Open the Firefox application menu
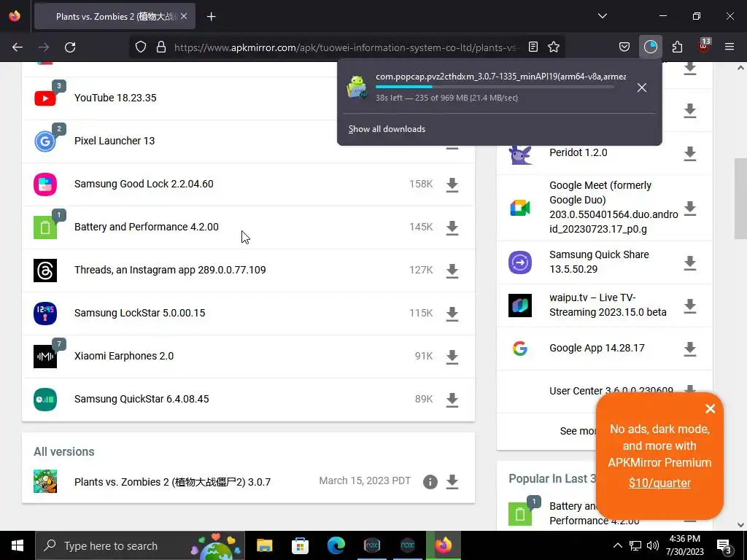Image resolution: width=747 pixels, height=560 pixels. pos(729,47)
